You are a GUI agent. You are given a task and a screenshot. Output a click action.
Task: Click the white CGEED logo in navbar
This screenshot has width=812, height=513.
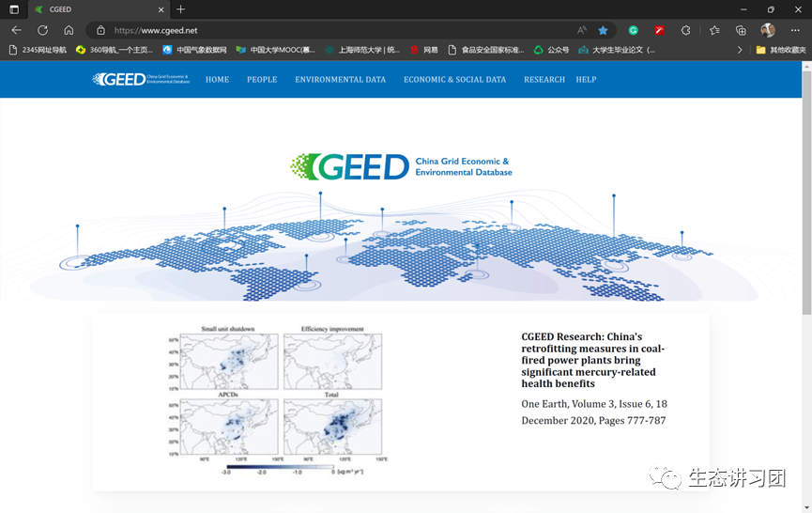tap(141, 79)
